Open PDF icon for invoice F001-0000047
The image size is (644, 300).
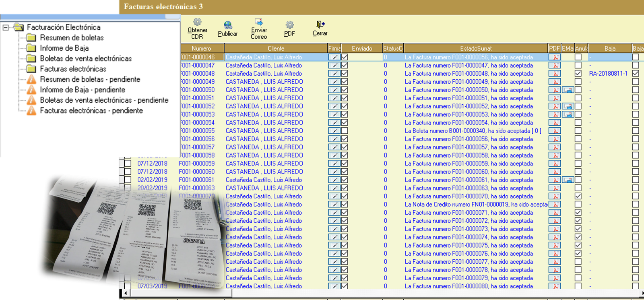(x=555, y=66)
